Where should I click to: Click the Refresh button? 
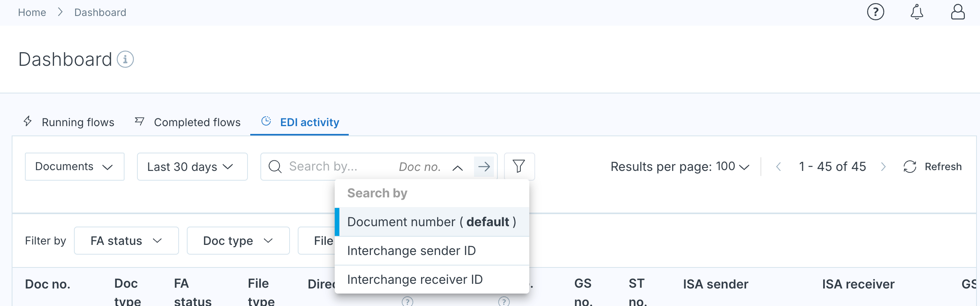932,167
